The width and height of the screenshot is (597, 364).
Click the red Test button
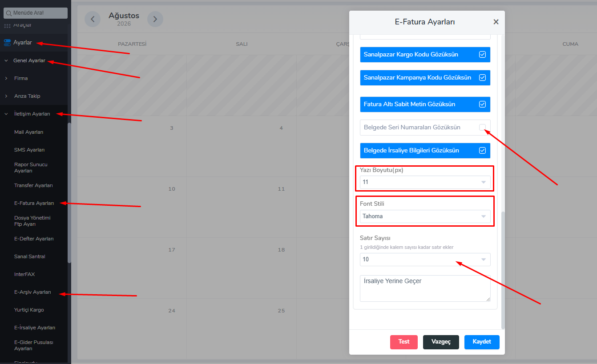coord(404,342)
